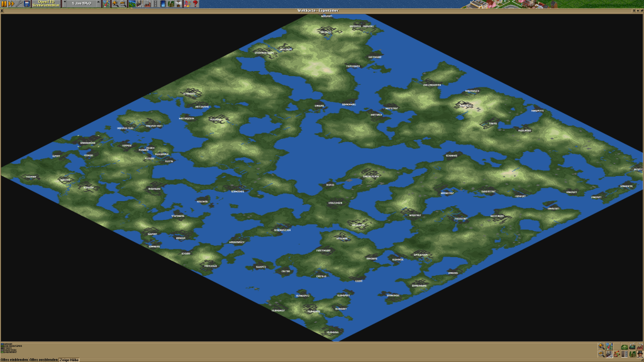Click 'Alles einblenden' button
The width and height of the screenshot is (644, 362).
14,359
